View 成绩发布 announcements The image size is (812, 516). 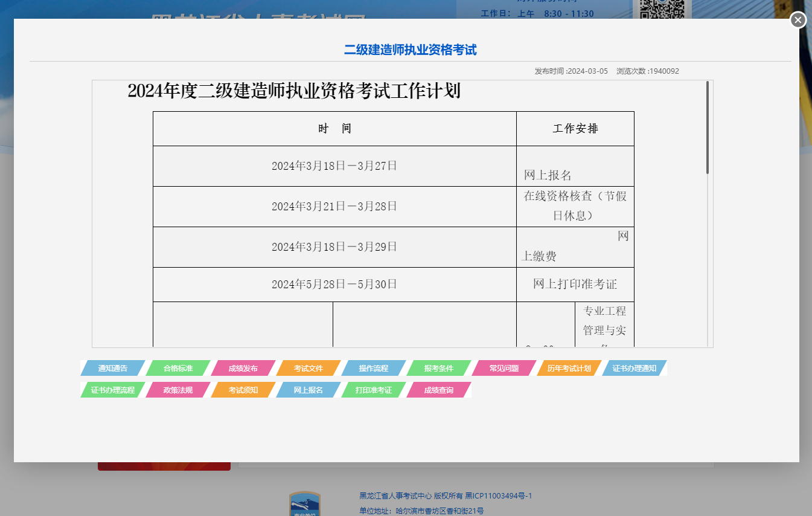(x=244, y=368)
